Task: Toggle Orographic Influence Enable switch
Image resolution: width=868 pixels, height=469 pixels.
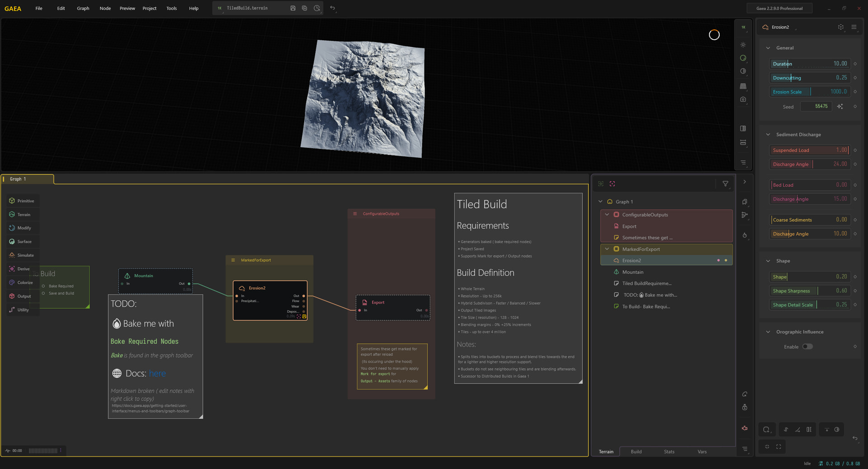Action: pos(807,347)
